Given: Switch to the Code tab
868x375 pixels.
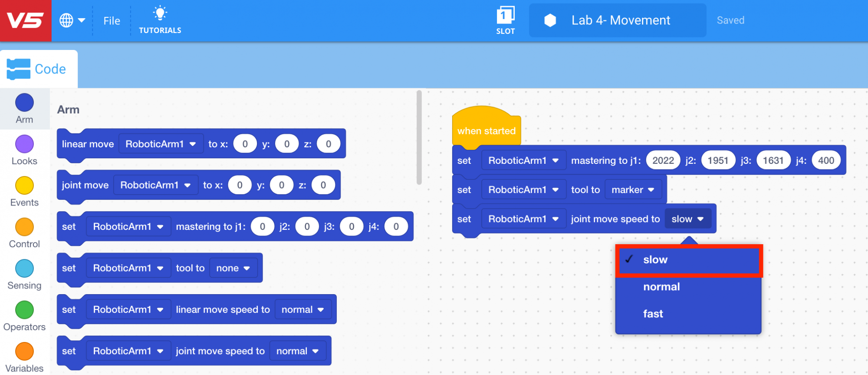Looking at the screenshot, I should 38,69.
